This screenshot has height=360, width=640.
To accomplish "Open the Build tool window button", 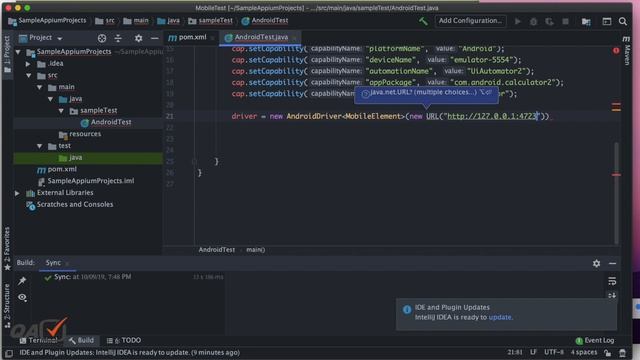I will [81, 340].
